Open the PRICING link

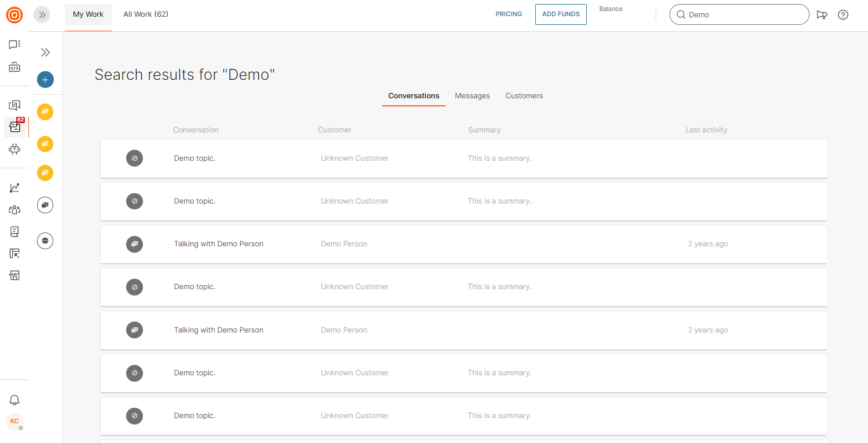pos(509,14)
